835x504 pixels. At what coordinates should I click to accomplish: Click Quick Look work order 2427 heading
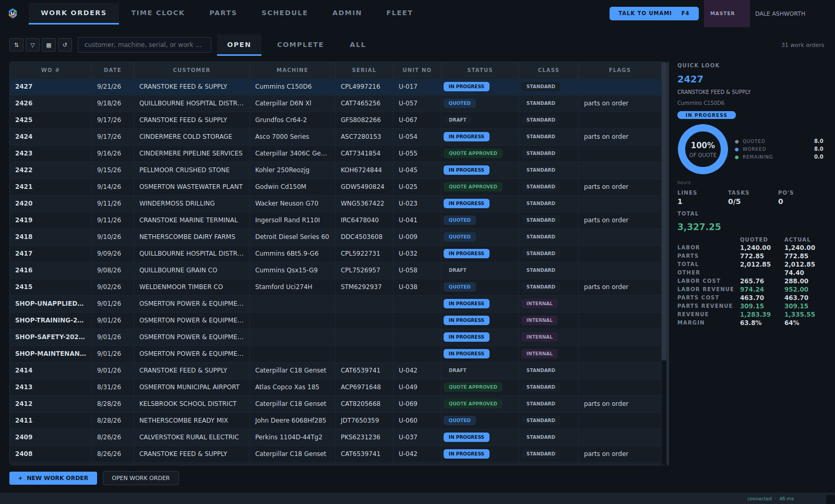click(x=690, y=79)
